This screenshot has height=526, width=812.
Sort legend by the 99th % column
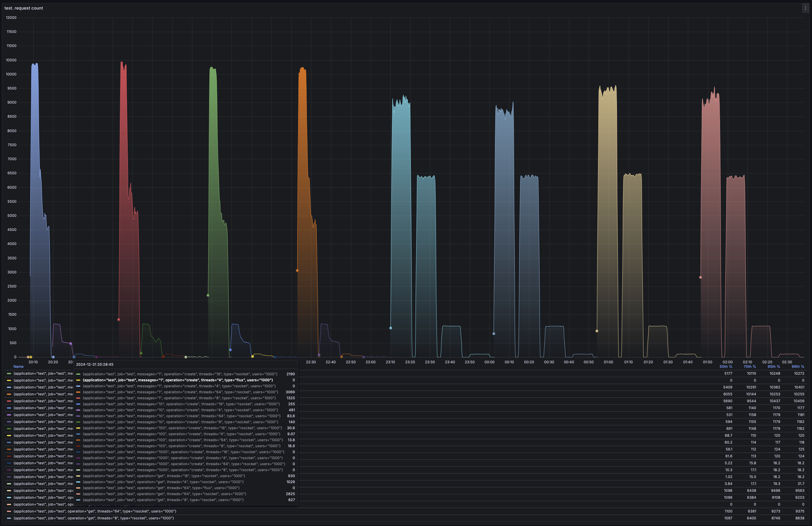click(x=798, y=367)
